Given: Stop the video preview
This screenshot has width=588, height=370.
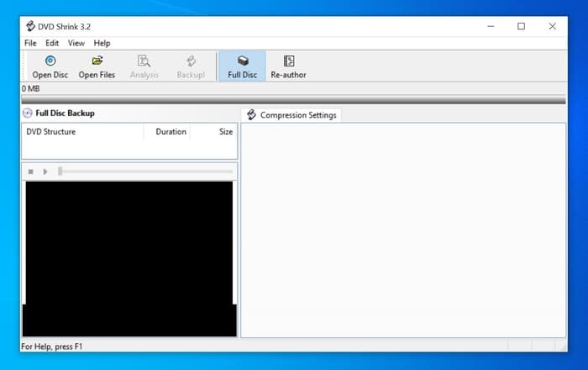Looking at the screenshot, I should (x=31, y=172).
